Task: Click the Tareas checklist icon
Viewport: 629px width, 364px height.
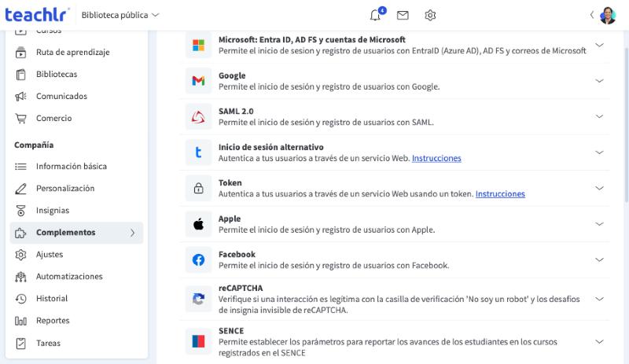Action: click(x=20, y=343)
